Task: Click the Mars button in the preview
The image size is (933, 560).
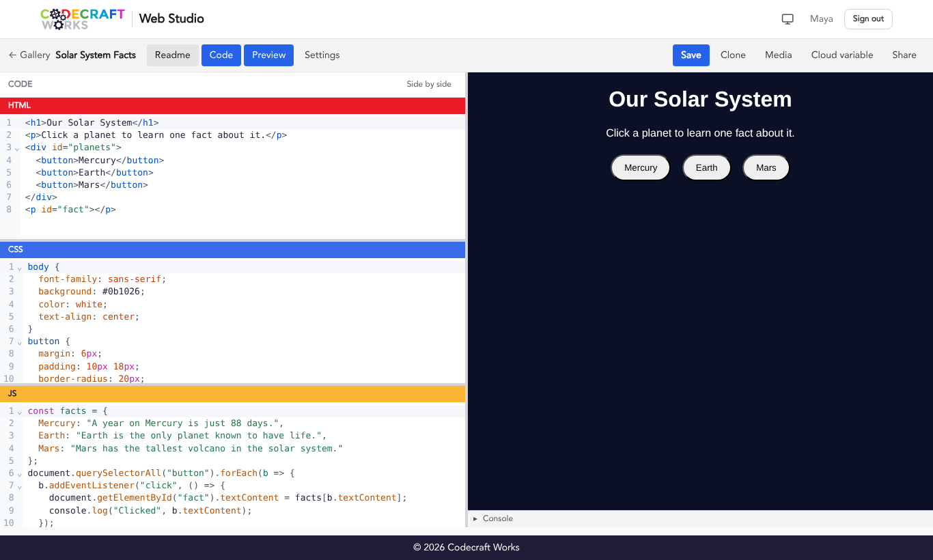Action: pyautogui.click(x=766, y=168)
